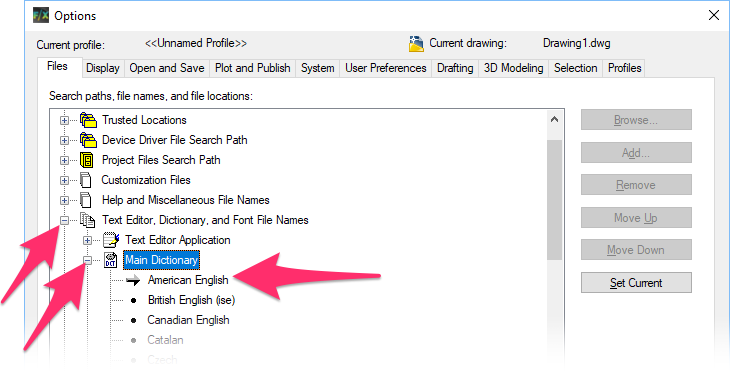Click the <<Unnamed Profile>> text
Screen dimensions: 730x376
(x=196, y=43)
